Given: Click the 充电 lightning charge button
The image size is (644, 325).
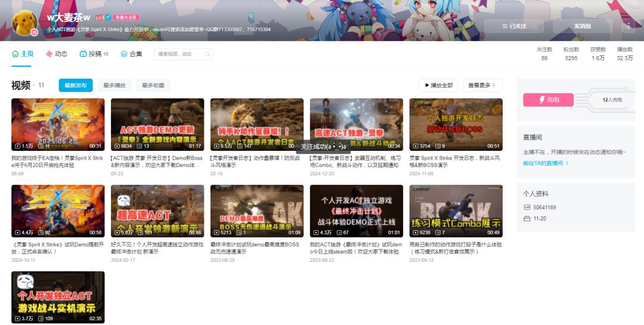Looking at the screenshot, I should (x=549, y=100).
